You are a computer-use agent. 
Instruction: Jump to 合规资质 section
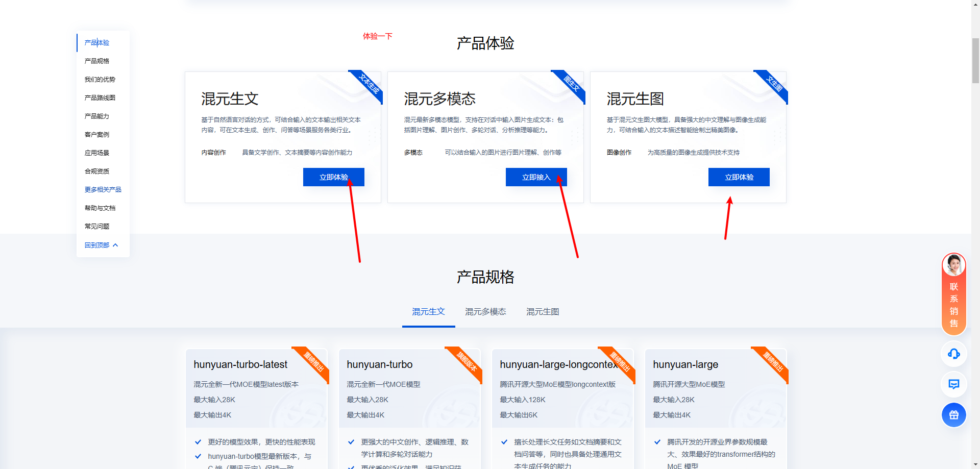click(97, 171)
